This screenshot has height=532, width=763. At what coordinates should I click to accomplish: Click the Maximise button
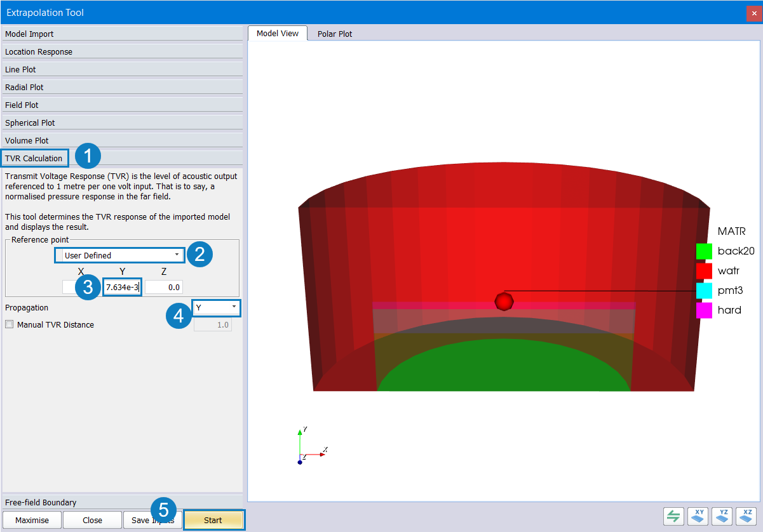(x=32, y=520)
